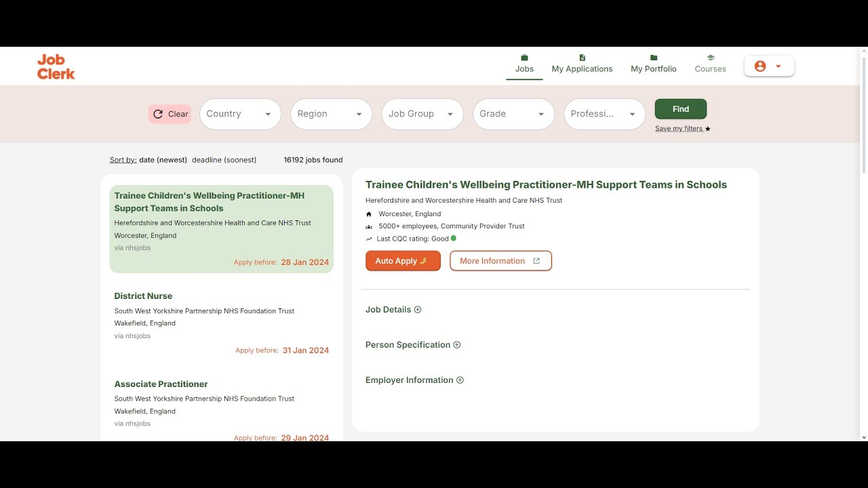This screenshot has width=868, height=488.
Task: Click the 'Sort by:' label
Action: click(x=123, y=160)
